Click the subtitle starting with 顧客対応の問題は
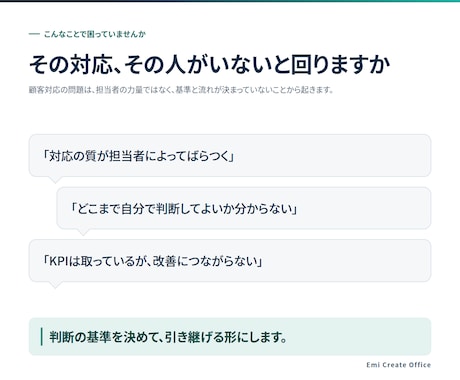Screen dimensions: 460x380 181,90
